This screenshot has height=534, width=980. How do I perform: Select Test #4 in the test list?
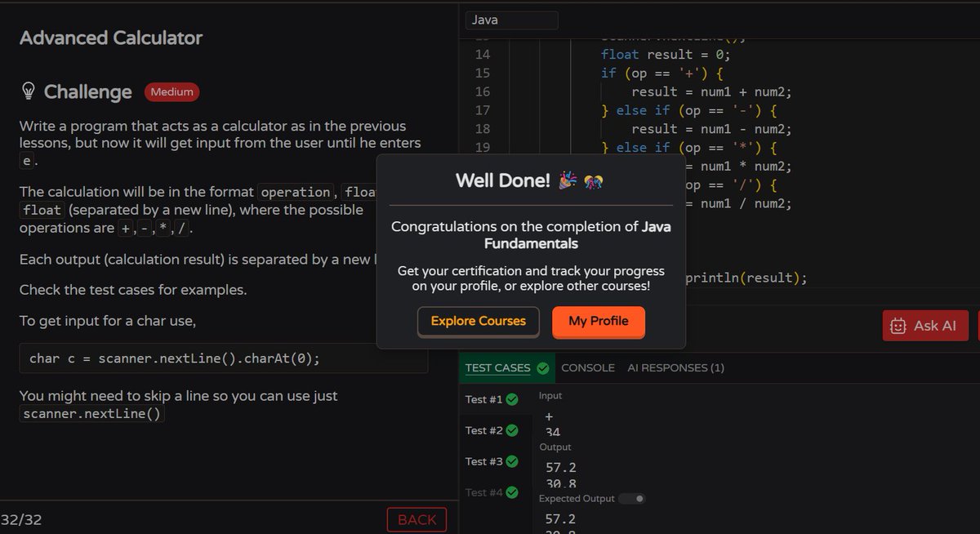pos(492,492)
